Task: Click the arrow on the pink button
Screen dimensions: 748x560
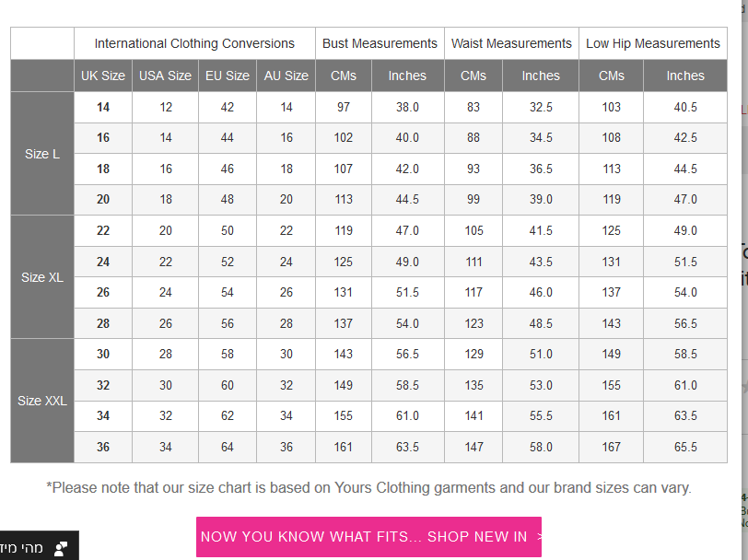Action: 539,537
